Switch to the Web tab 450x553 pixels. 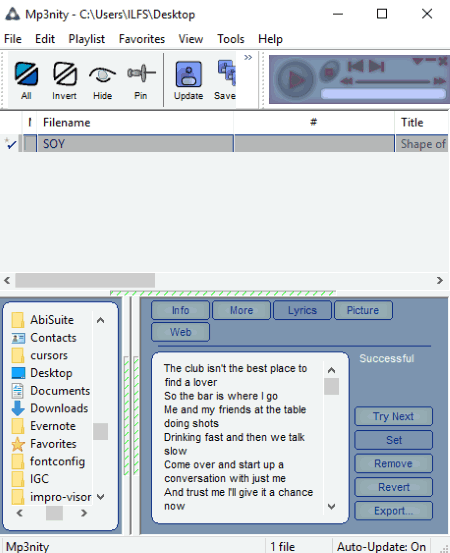(x=181, y=332)
